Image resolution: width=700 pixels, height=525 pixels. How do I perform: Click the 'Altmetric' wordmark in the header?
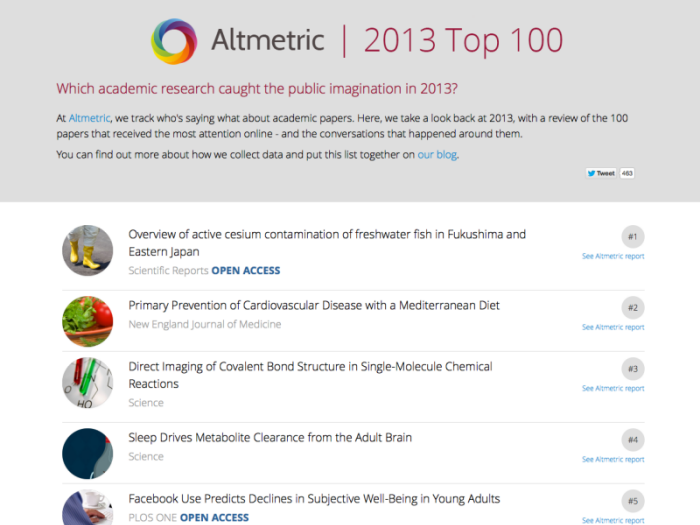(267, 40)
